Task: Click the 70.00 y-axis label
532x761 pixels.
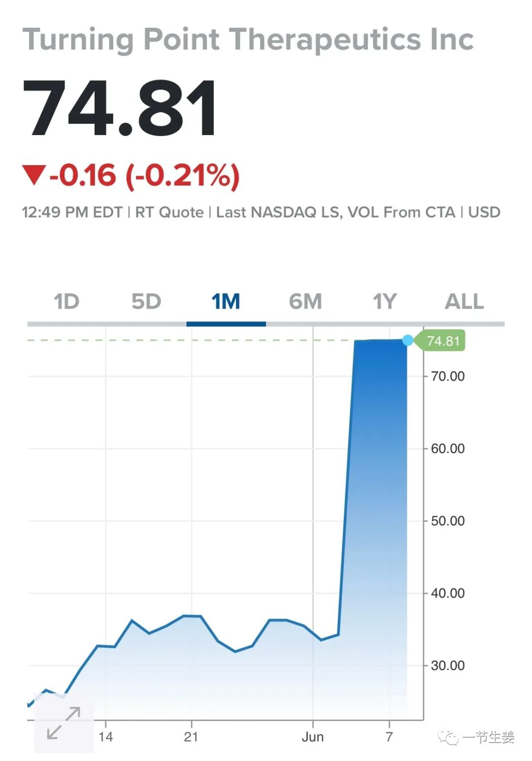Action: [x=447, y=377]
